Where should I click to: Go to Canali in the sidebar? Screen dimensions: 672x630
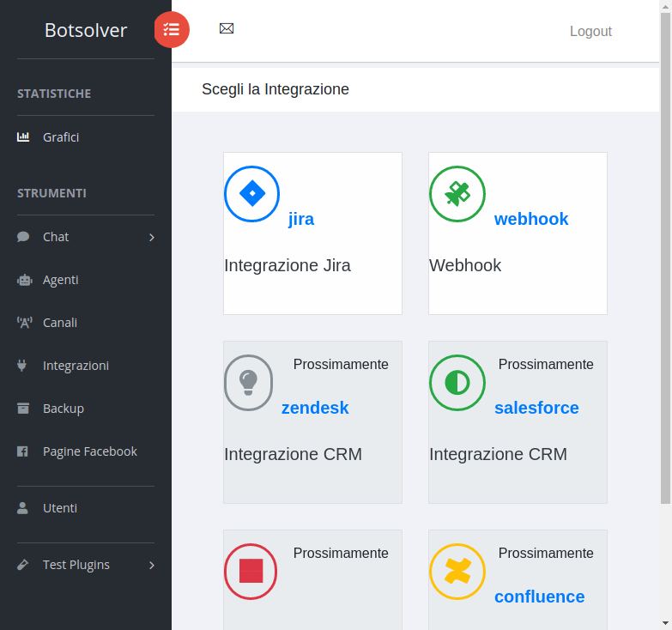(x=60, y=323)
